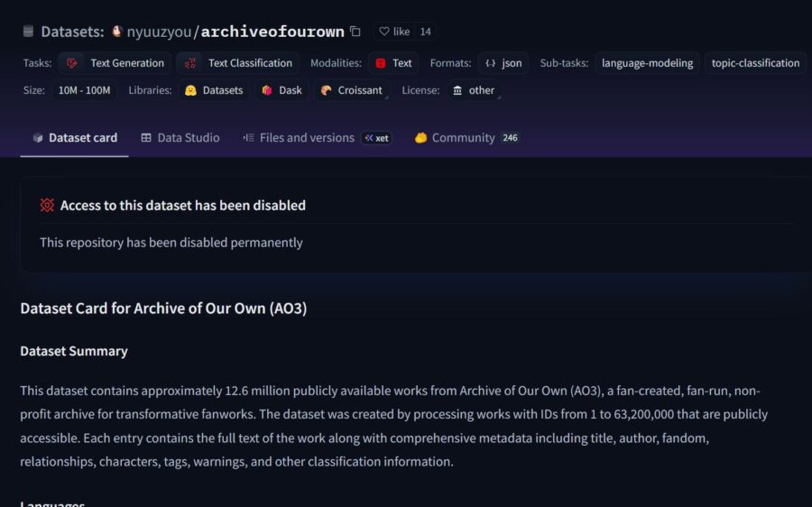Click the Files and versions list icon
Viewport: 812px width, 507px height.
(249, 138)
